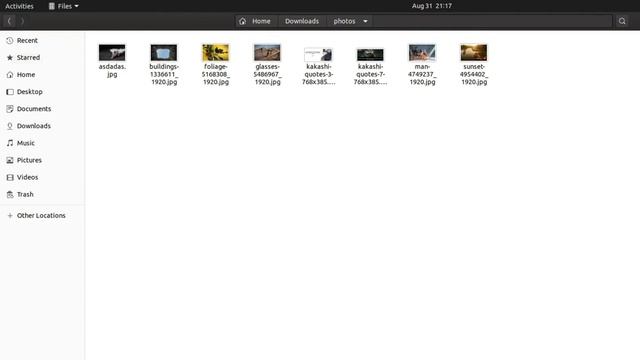The image size is (640, 360).
Task: Click the Desktop label in sidebar
Action: pos(30,92)
